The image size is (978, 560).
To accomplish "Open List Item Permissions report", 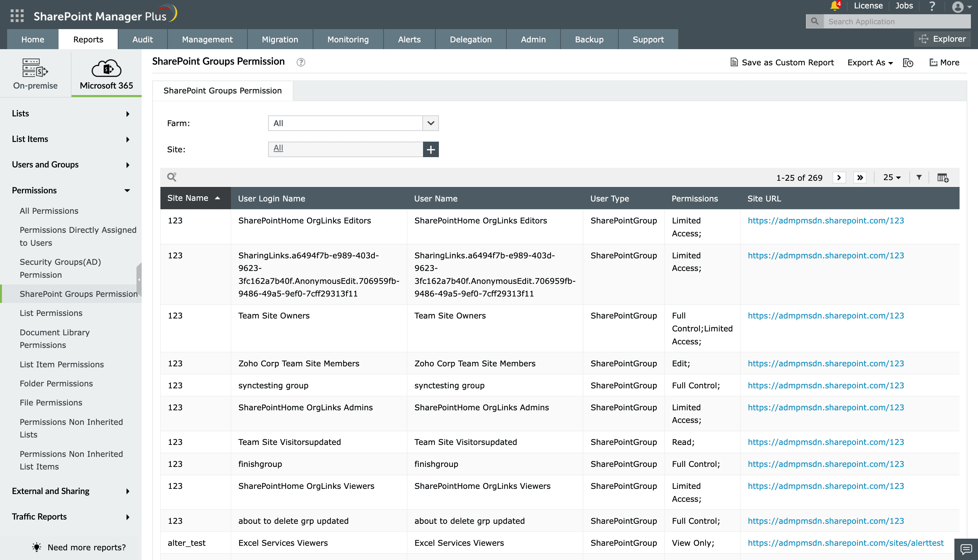I will point(61,364).
